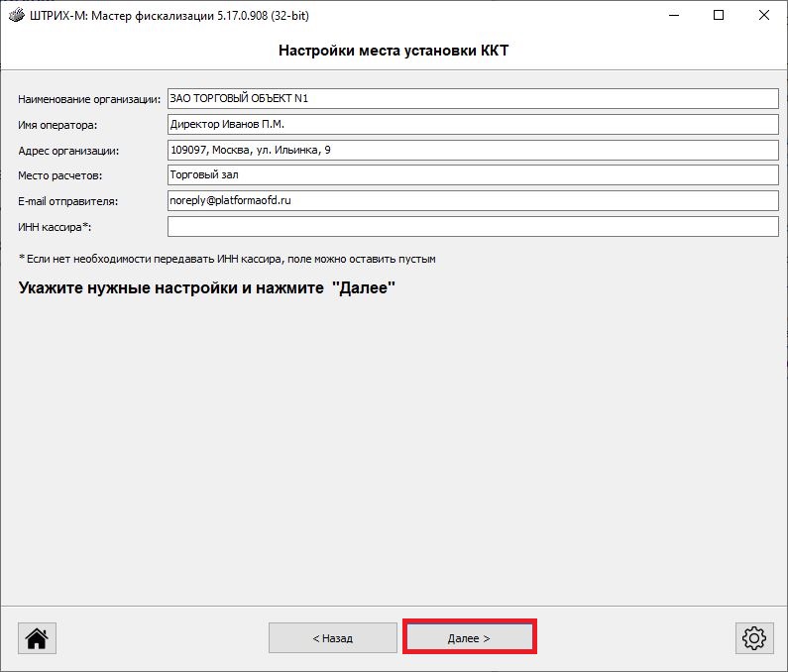Click the Home icon button
Viewport: 788px width, 672px height.
[38, 638]
